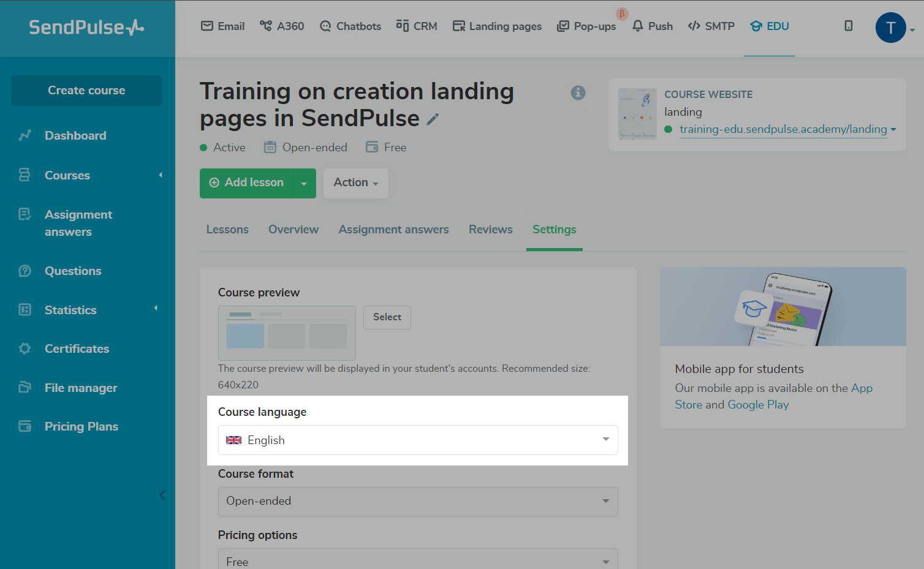Viewport: 924px width, 569px height.
Task: Switch to the Lessons tab
Action: [x=227, y=230]
